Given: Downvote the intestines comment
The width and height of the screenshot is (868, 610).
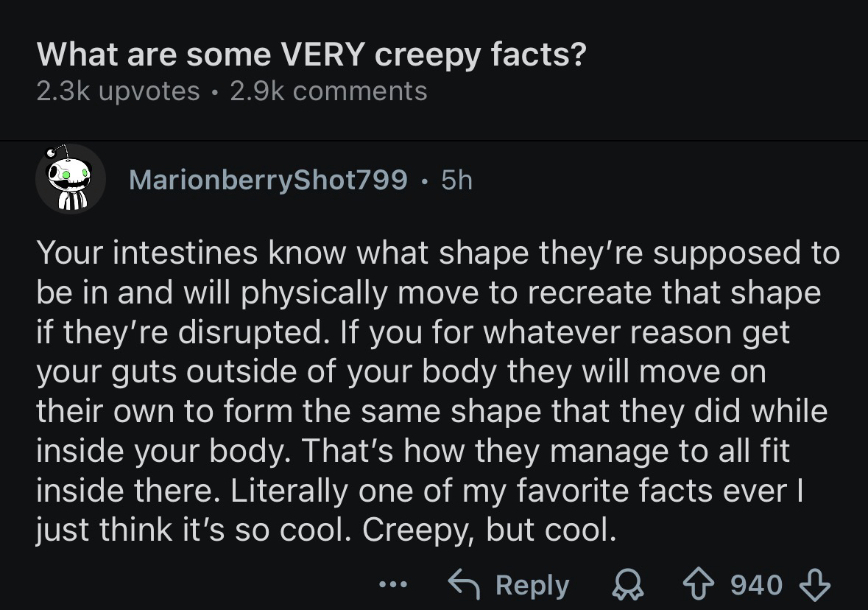Looking at the screenshot, I should (x=814, y=586).
